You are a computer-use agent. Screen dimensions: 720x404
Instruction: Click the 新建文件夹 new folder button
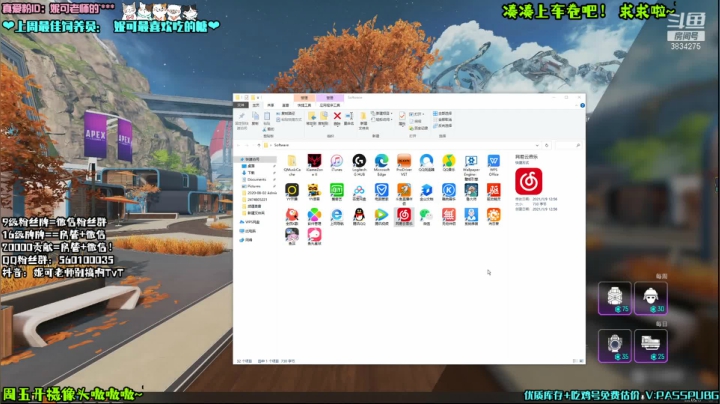[x=363, y=120]
